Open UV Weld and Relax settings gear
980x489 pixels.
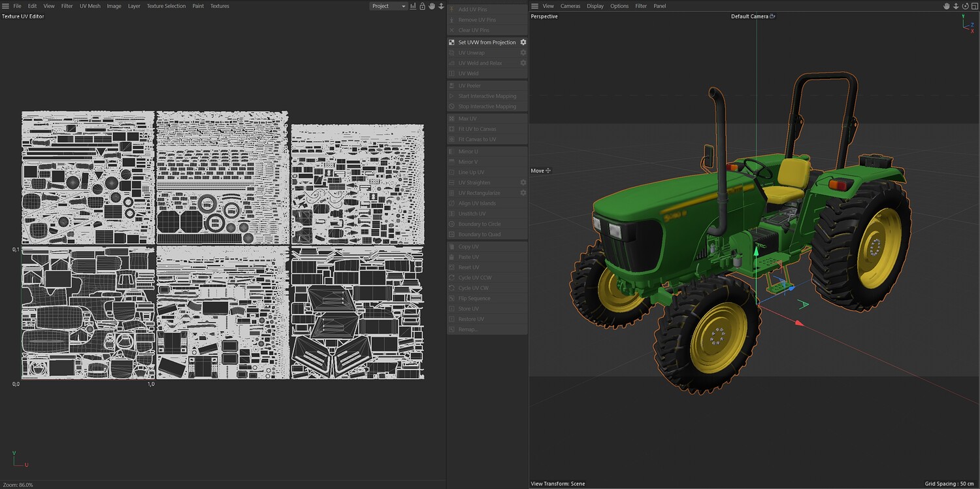[x=523, y=63]
